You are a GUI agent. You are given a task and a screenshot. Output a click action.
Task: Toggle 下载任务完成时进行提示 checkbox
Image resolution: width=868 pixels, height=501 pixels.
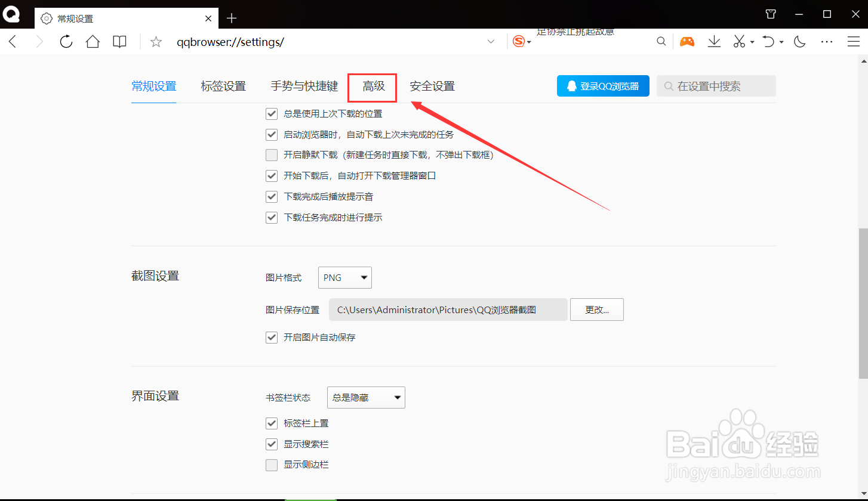272,217
